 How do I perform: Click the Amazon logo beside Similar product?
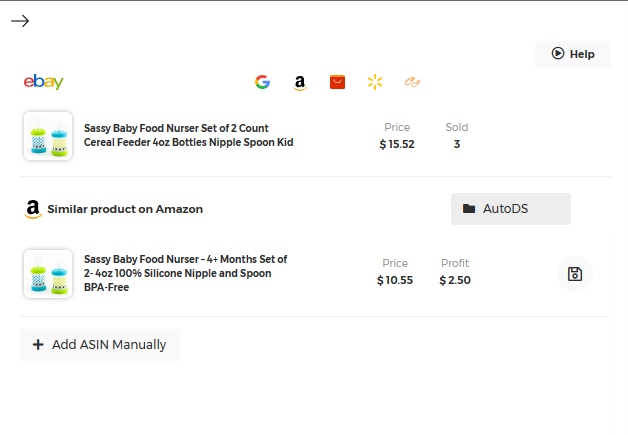point(33,209)
